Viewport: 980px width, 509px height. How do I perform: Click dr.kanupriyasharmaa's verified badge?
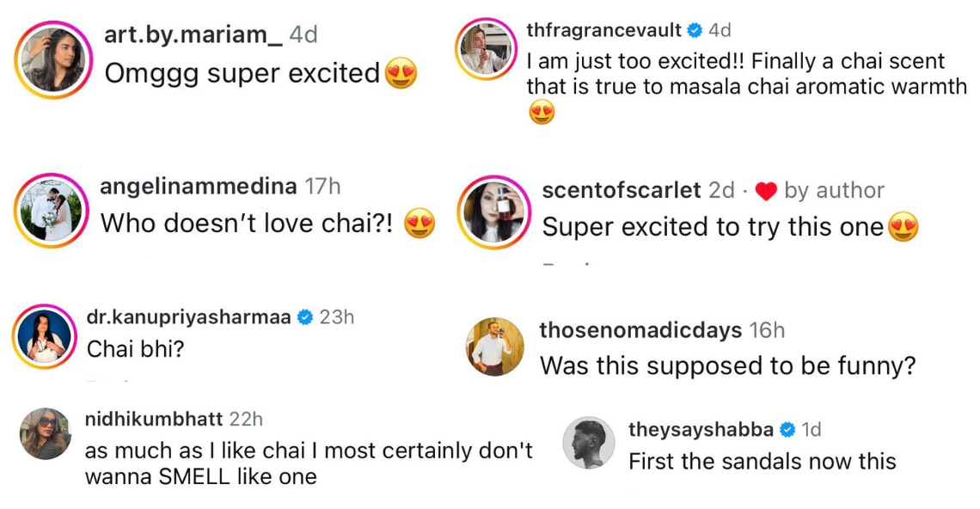(304, 317)
